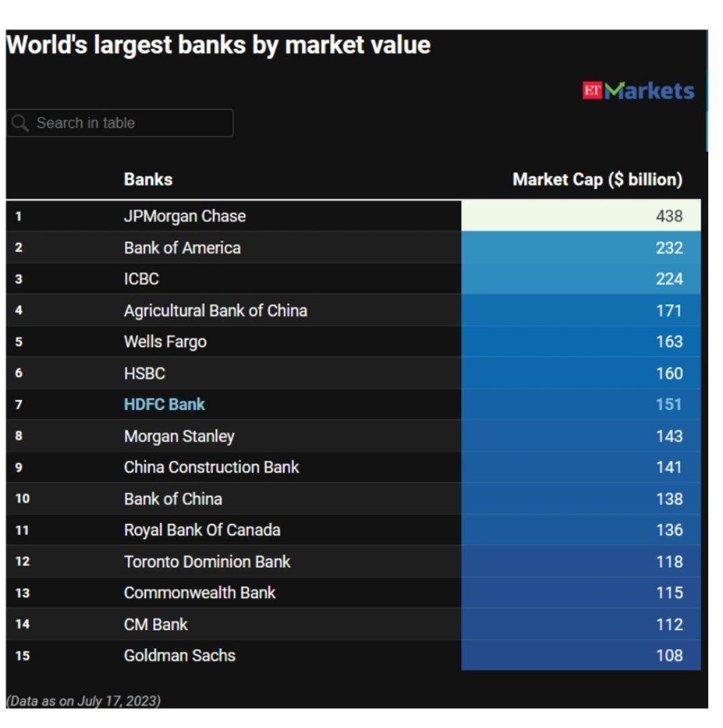Click the 112 market cap value

click(x=669, y=624)
